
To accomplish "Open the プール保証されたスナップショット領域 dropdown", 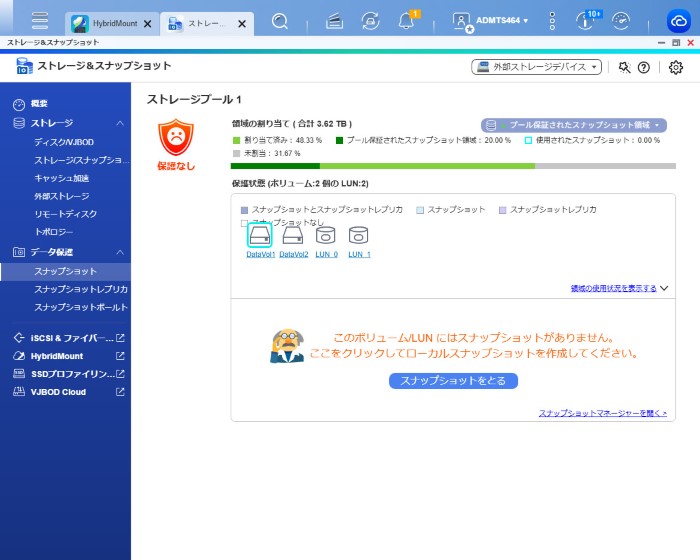I will tap(573, 125).
